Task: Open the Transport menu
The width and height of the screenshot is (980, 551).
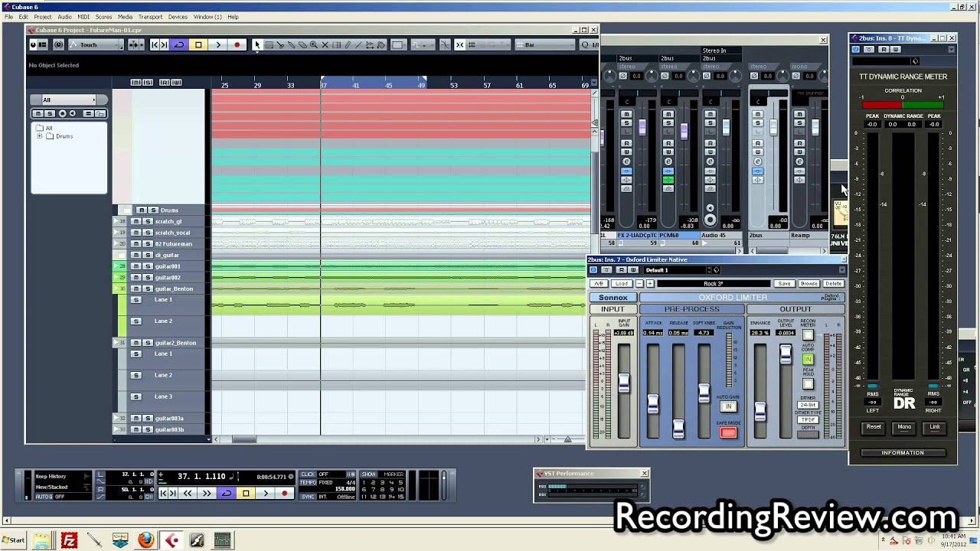Action: 150,17
